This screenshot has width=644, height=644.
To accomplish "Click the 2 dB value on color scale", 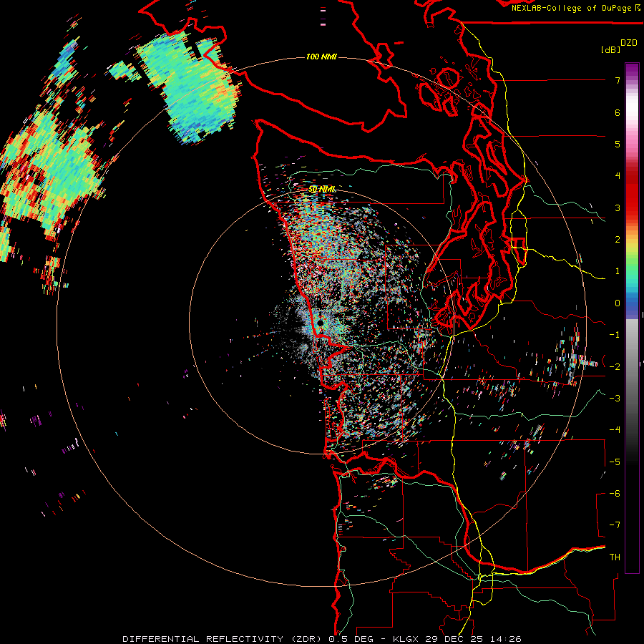I will click(618, 240).
